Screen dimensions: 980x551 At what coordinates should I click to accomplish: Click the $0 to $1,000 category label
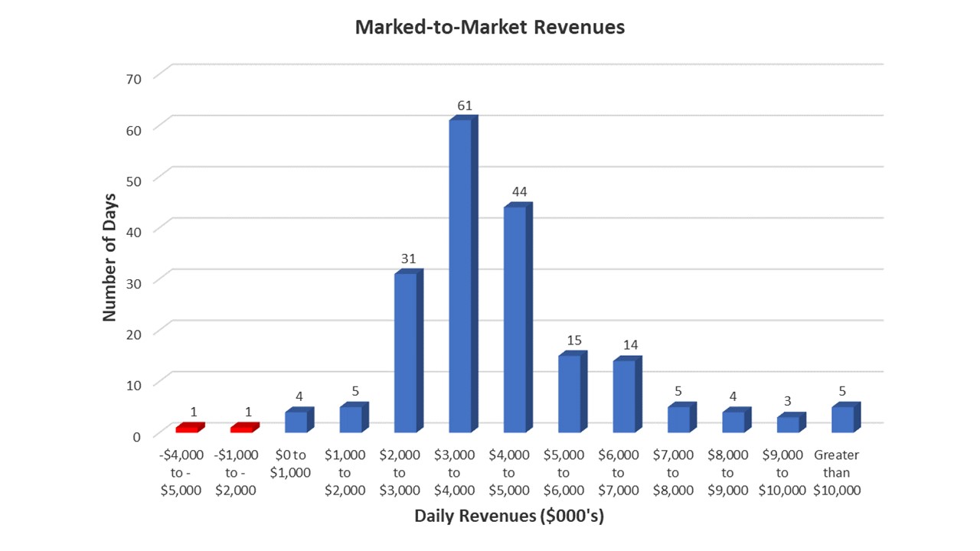pos(290,464)
